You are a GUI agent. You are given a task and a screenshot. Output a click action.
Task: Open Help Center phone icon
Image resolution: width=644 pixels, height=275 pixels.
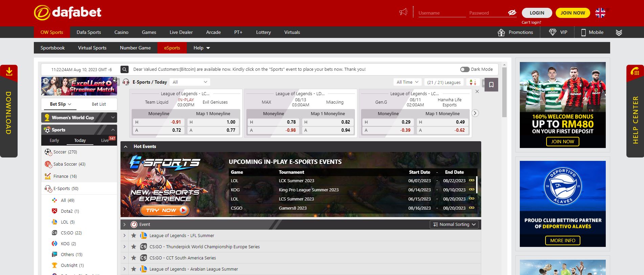(635, 71)
